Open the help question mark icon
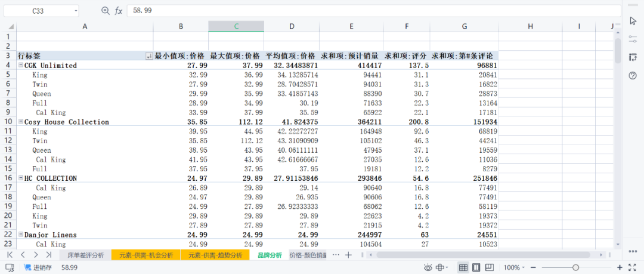Viewport: 644px width, 274px height. tap(633, 76)
